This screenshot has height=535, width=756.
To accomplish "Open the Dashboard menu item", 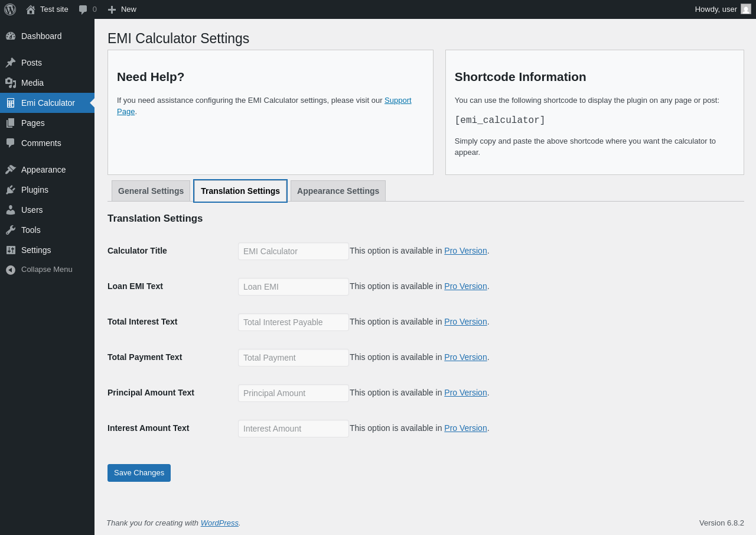I will (x=47, y=36).
